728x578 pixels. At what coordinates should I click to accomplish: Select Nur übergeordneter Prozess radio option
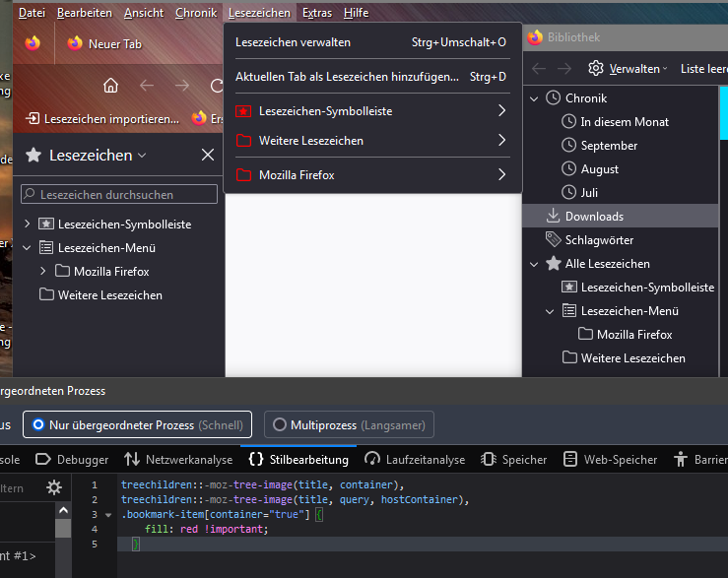point(138,424)
